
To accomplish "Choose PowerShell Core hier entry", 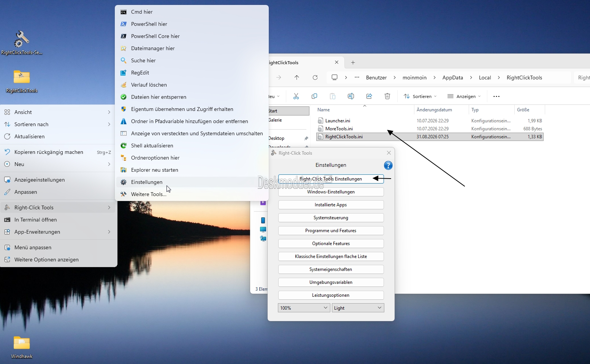I will click(192, 36).
